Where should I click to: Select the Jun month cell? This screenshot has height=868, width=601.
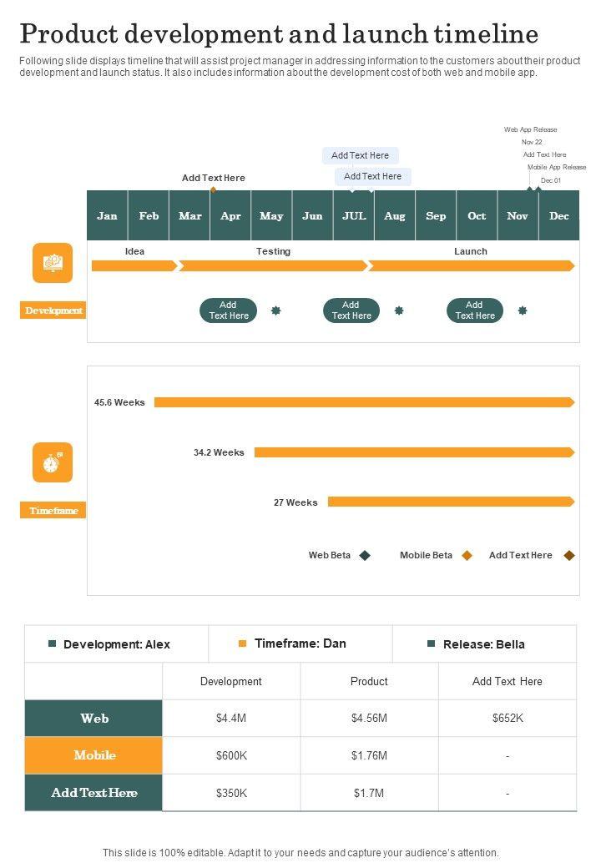tap(313, 215)
